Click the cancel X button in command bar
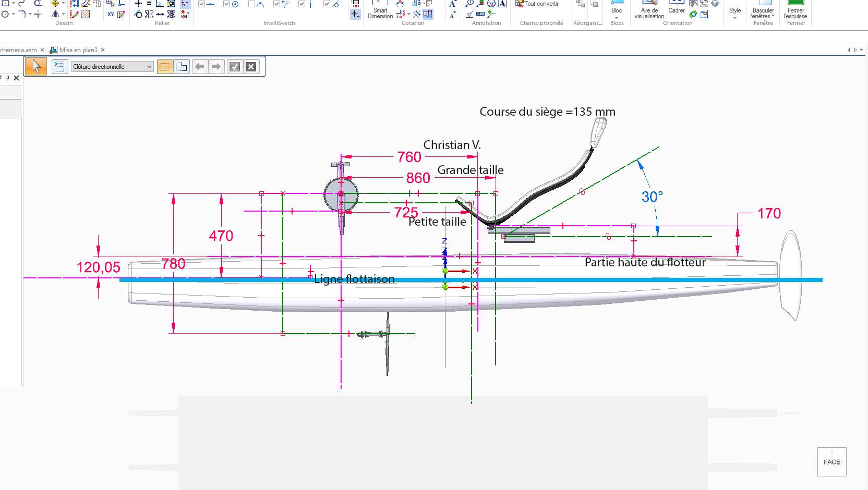This screenshot has height=490, width=868. coord(251,67)
